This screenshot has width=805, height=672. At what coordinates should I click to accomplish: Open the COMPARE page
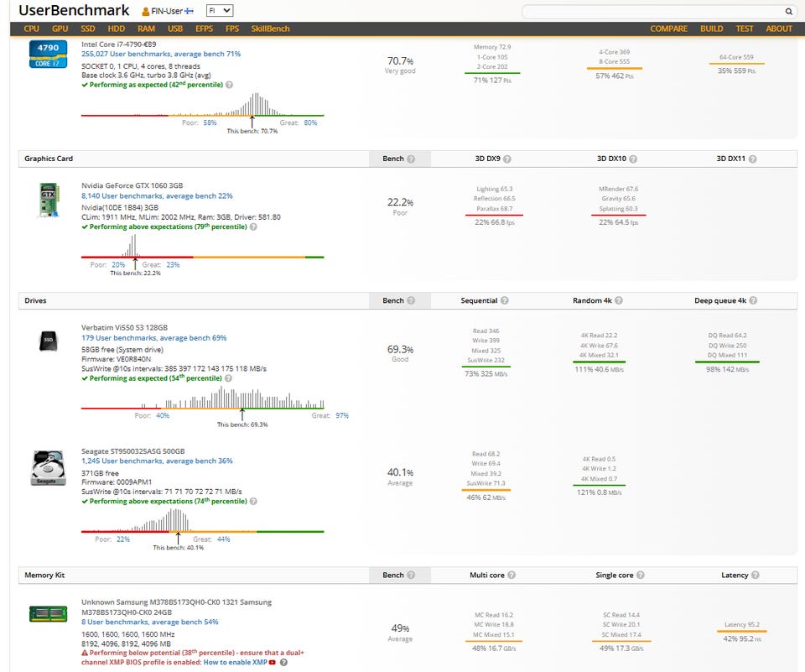pyautogui.click(x=668, y=29)
